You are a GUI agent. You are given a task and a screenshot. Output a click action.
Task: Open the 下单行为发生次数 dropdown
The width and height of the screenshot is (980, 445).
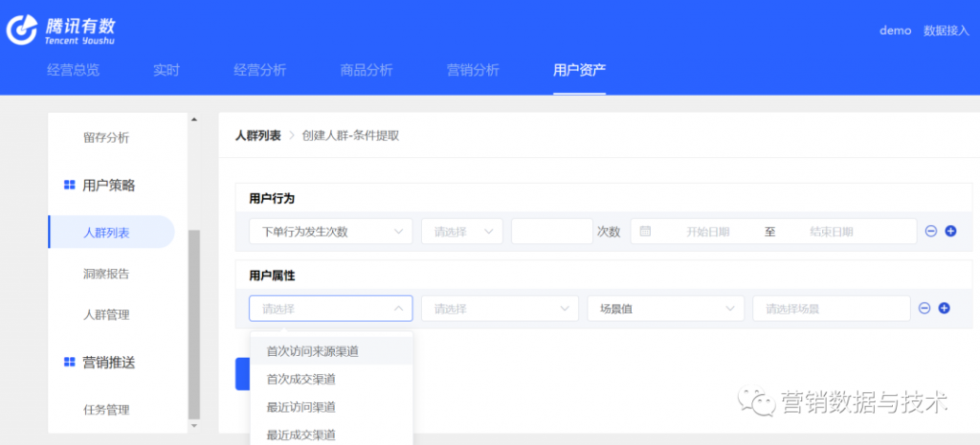coord(330,232)
